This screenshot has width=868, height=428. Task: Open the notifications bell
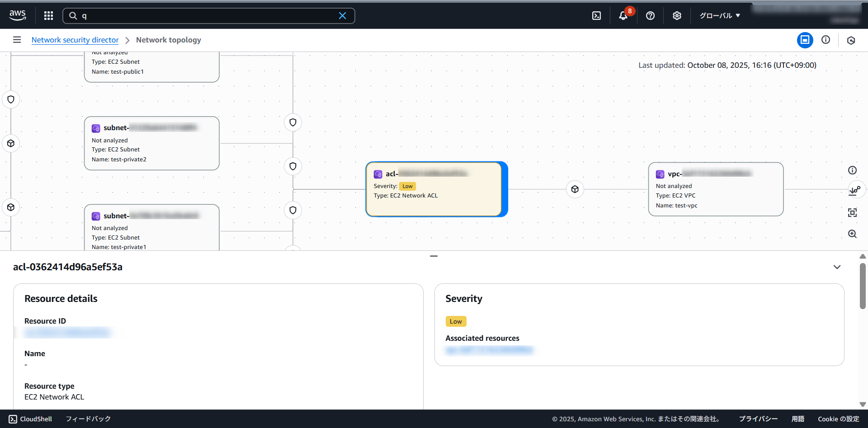click(x=623, y=16)
